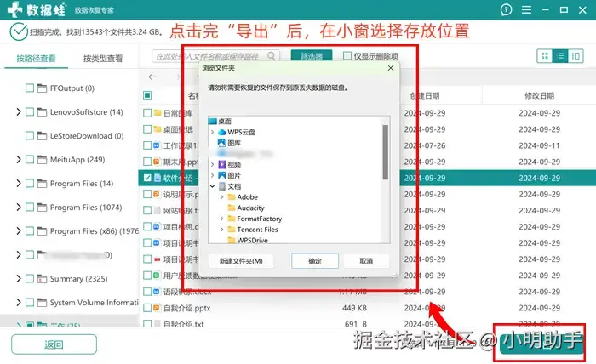Check the FFOutput (0) folder checkbox
Viewport: 596px width, 364px height.
30,88
